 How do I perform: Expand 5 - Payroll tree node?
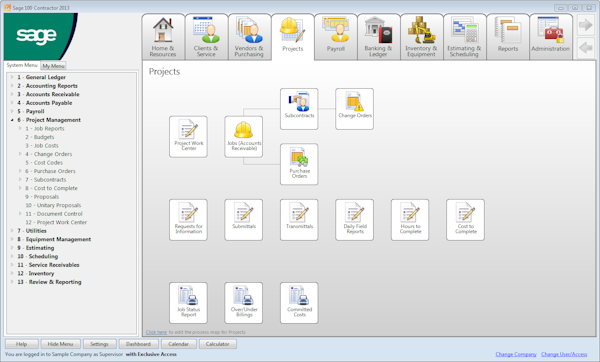click(12, 111)
